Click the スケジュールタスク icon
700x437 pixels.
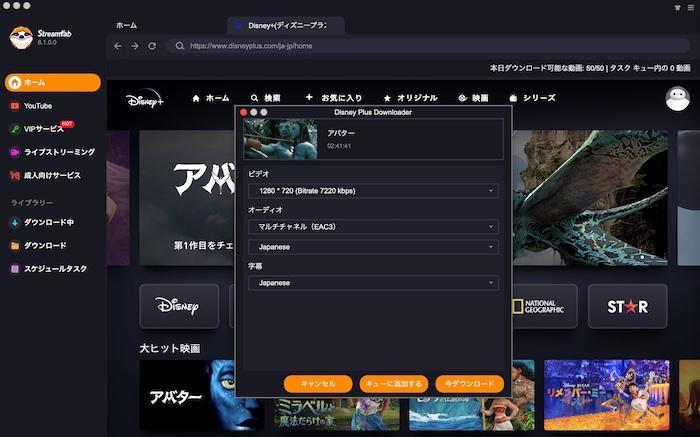tap(15, 269)
